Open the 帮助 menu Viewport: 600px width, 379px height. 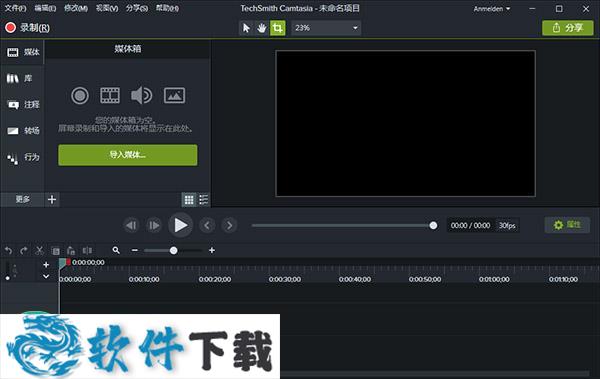pyautogui.click(x=167, y=8)
